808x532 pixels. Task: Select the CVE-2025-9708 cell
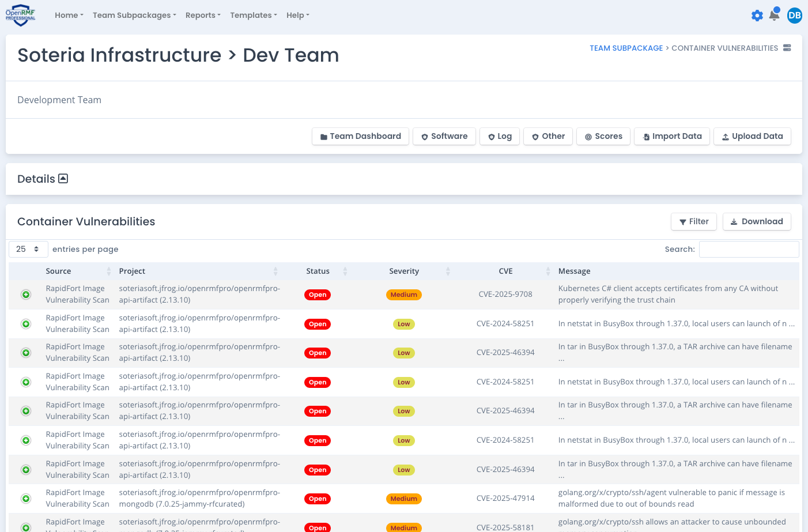coord(505,294)
